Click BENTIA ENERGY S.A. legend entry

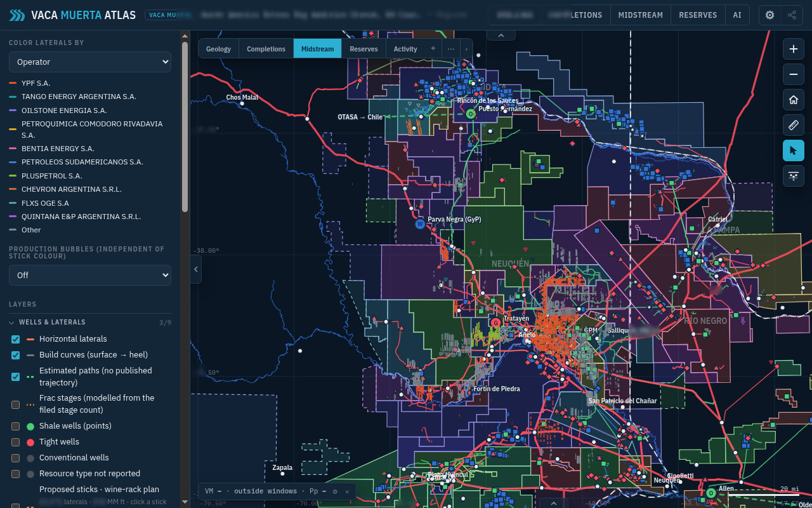58,149
